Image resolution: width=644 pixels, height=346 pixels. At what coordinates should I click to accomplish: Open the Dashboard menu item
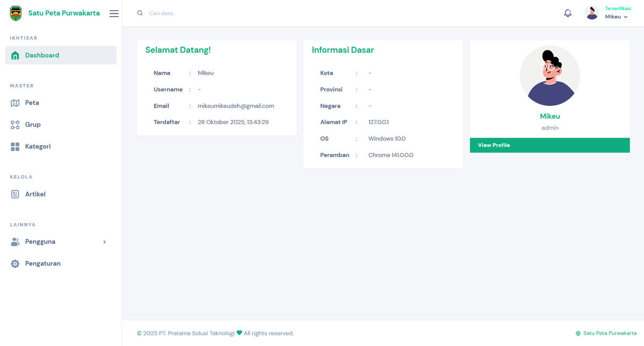(61, 55)
